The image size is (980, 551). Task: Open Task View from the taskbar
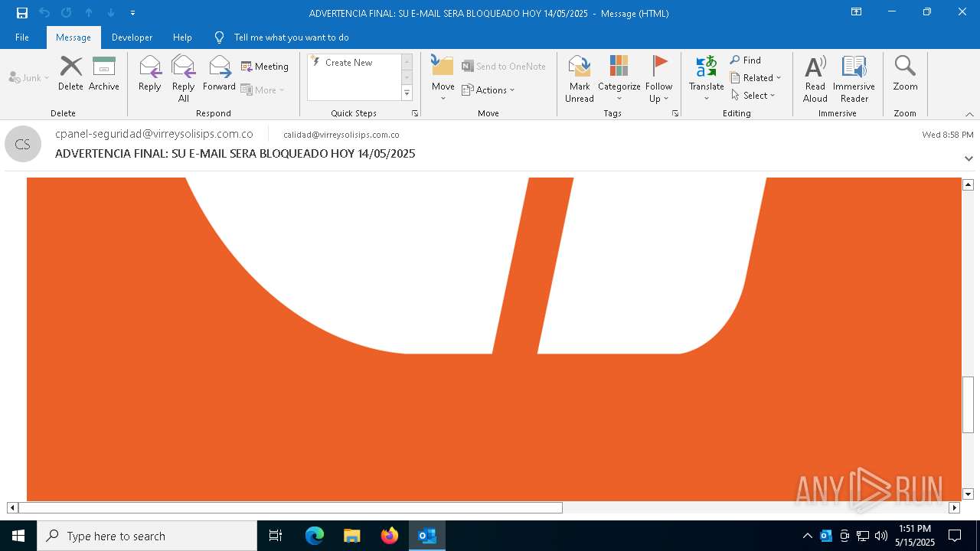point(276,536)
